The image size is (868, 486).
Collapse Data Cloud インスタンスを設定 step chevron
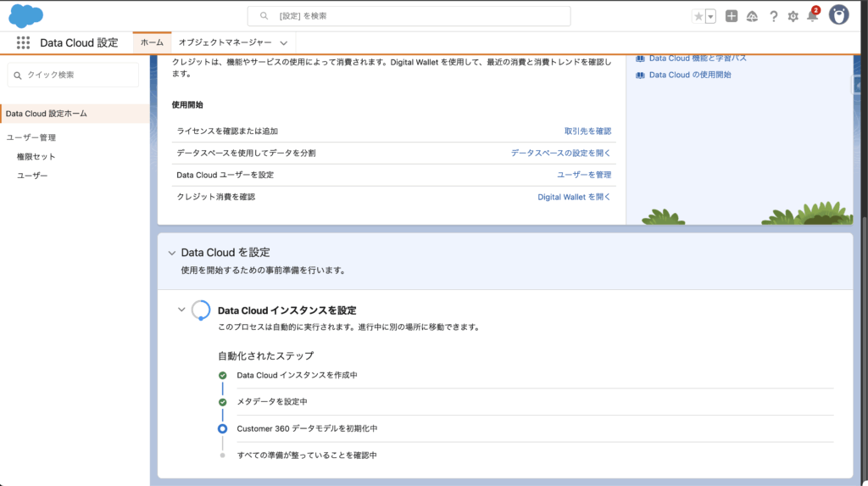point(181,310)
